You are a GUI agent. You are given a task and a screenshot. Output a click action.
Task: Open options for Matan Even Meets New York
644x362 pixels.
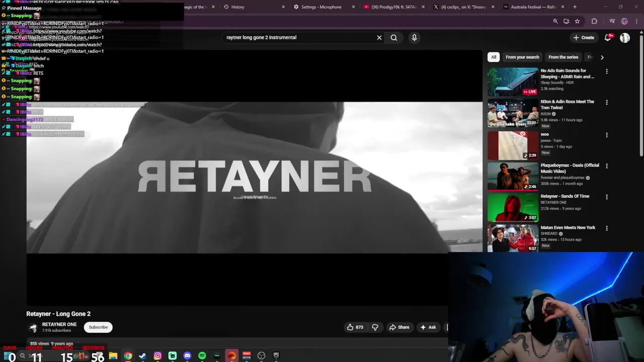click(x=607, y=228)
